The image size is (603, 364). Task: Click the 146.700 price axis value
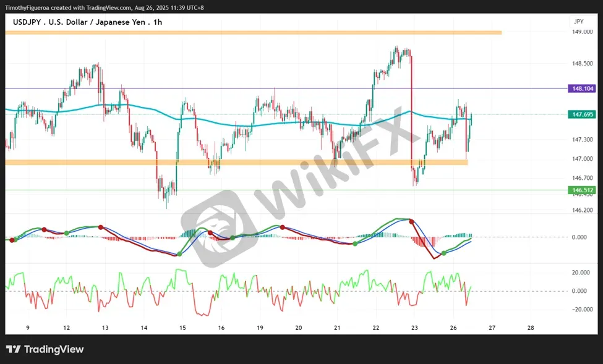point(582,178)
